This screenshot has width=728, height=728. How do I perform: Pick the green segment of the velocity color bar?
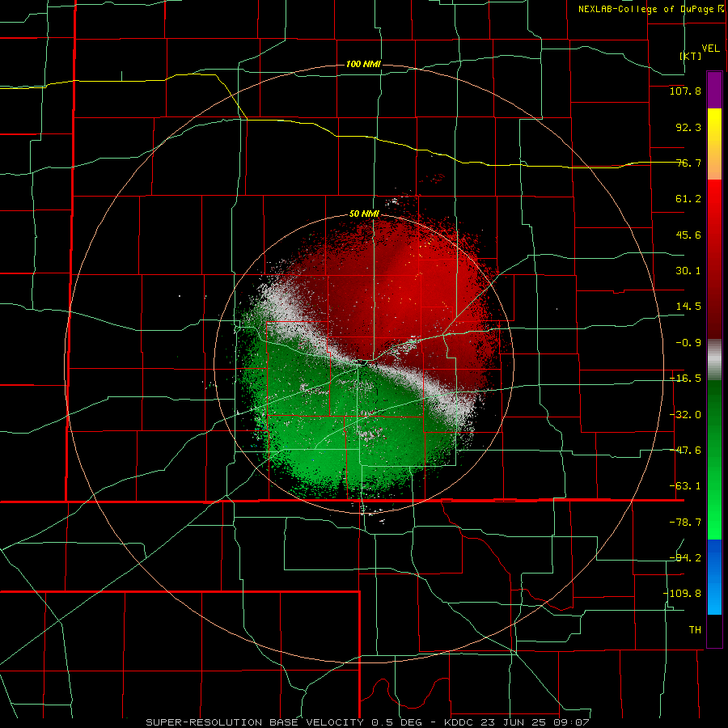click(x=714, y=459)
